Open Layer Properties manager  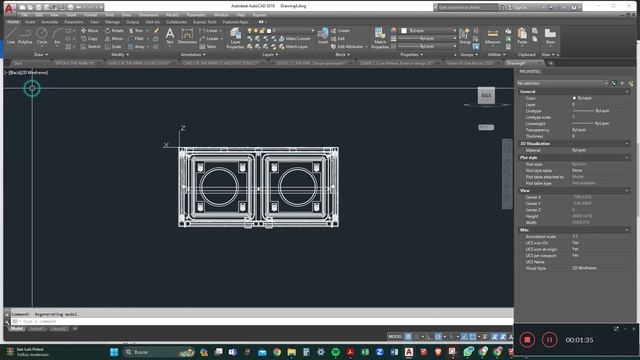click(x=236, y=38)
